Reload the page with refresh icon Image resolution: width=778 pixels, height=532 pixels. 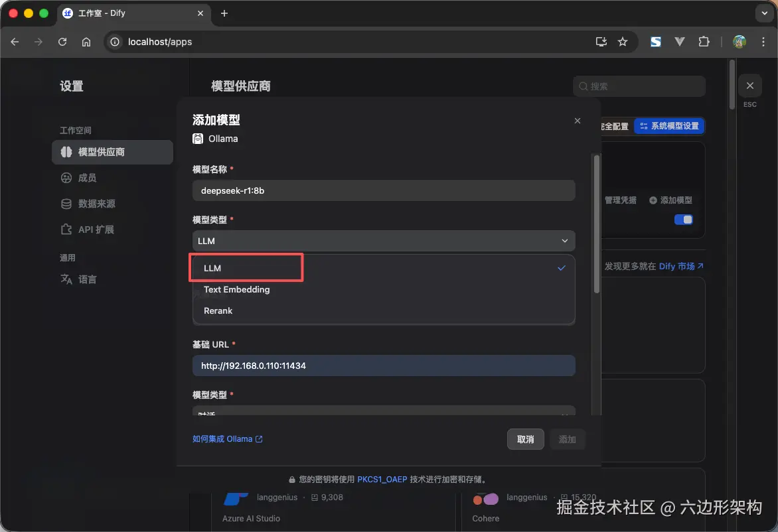tap(62, 42)
